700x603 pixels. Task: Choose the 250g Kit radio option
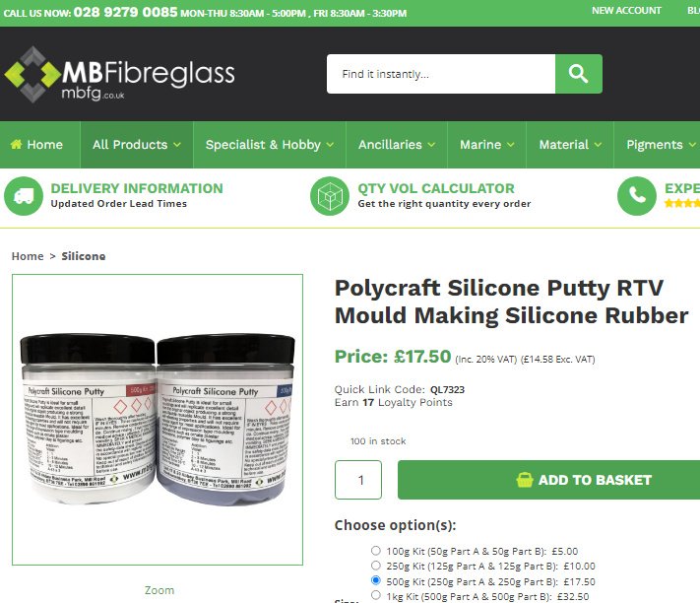pyautogui.click(x=376, y=566)
